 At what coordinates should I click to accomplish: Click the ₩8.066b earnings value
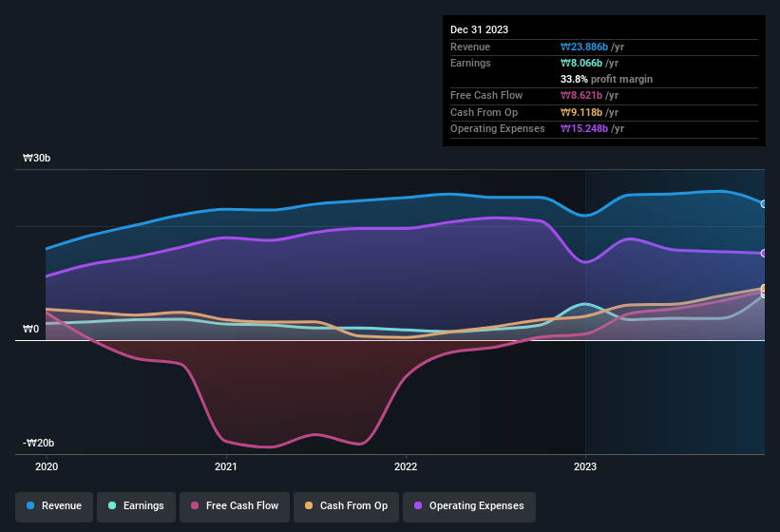coord(581,63)
